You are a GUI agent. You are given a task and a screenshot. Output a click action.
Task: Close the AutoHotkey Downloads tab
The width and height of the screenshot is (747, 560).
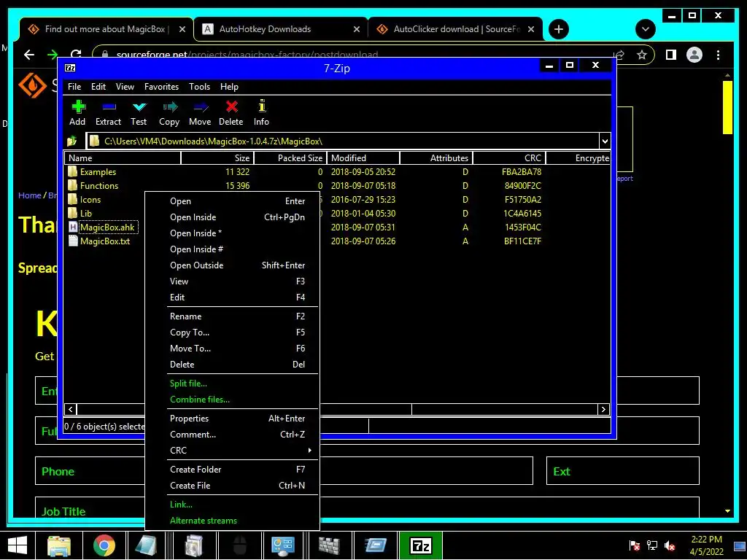tap(356, 29)
